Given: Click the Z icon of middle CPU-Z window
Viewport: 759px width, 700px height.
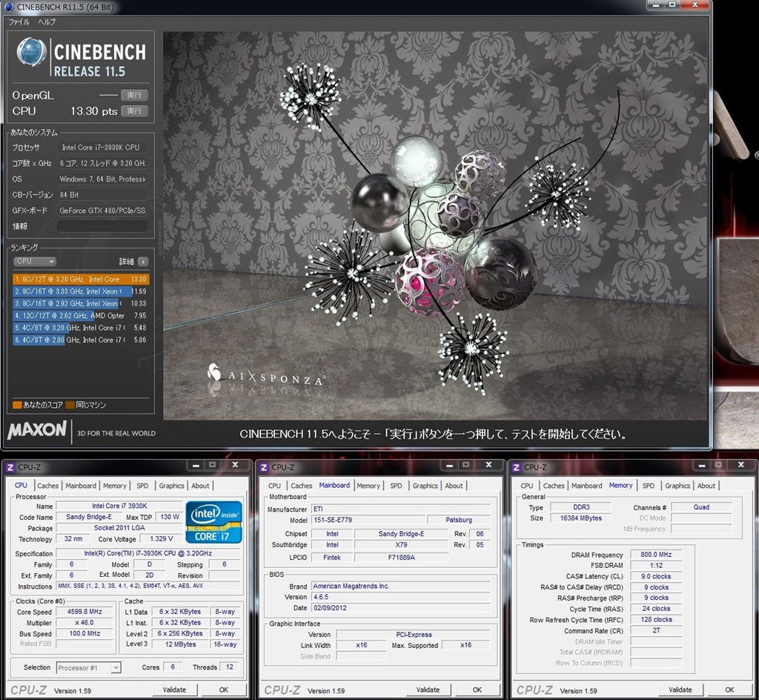Looking at the screenshot, I should [265, 467].
